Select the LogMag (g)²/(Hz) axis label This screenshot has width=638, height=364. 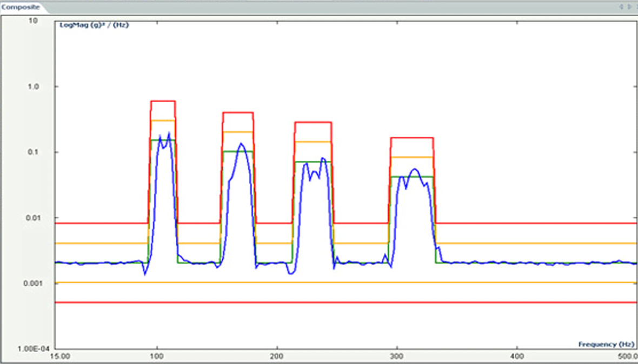point(94,25)
